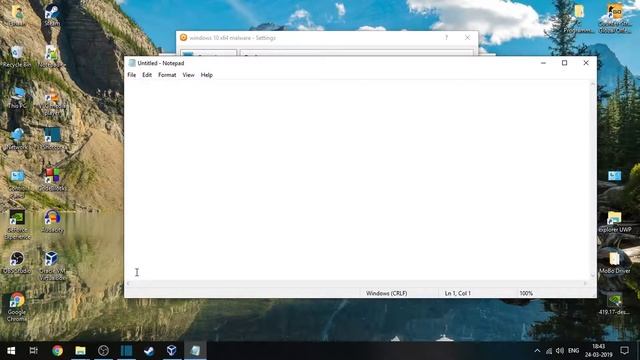
Task: Click the Notepad title bar icon
Action: coord(132,63)
